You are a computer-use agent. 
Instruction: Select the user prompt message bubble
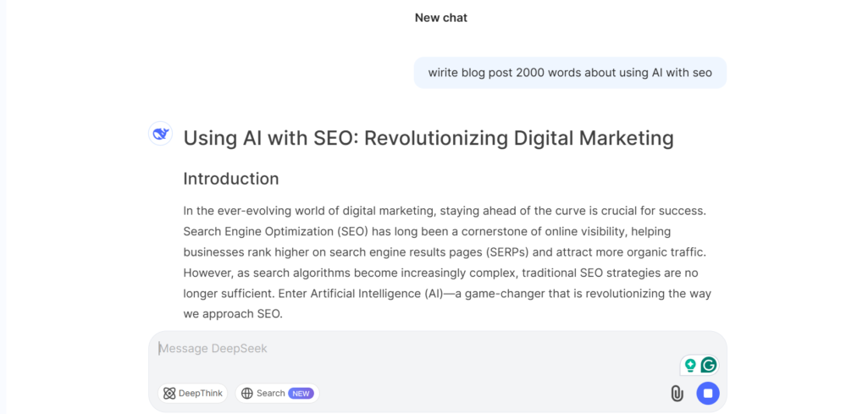click(570, 73)
